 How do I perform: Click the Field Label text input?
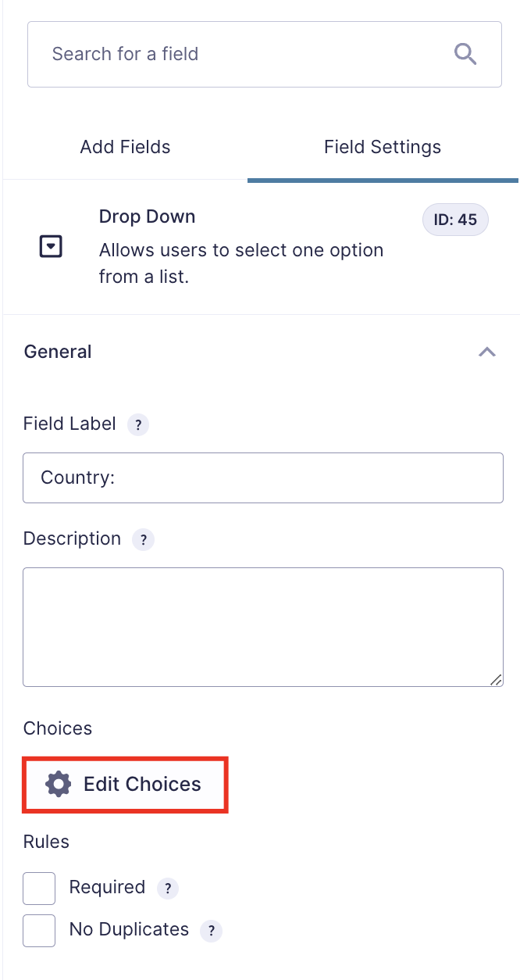263,477
